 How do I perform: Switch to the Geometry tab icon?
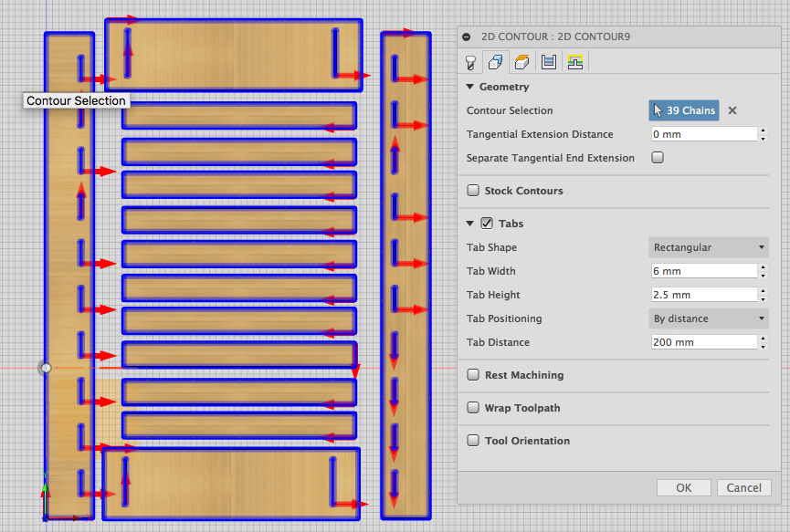(x=495, y=62)
